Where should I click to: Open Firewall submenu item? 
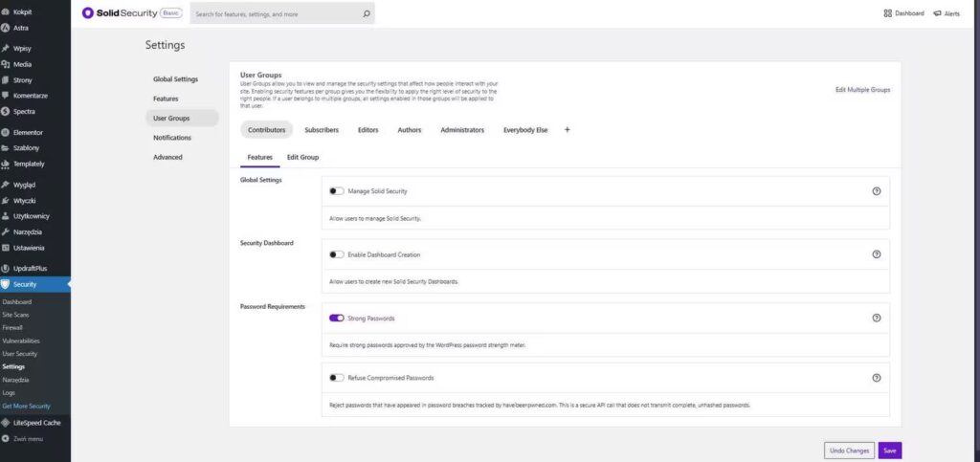(12, 327)
